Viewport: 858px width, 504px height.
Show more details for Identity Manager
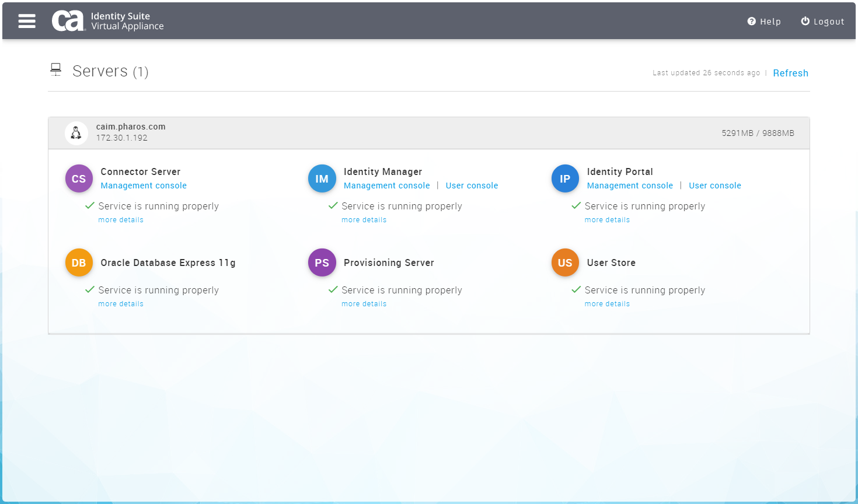coord(364,220)
